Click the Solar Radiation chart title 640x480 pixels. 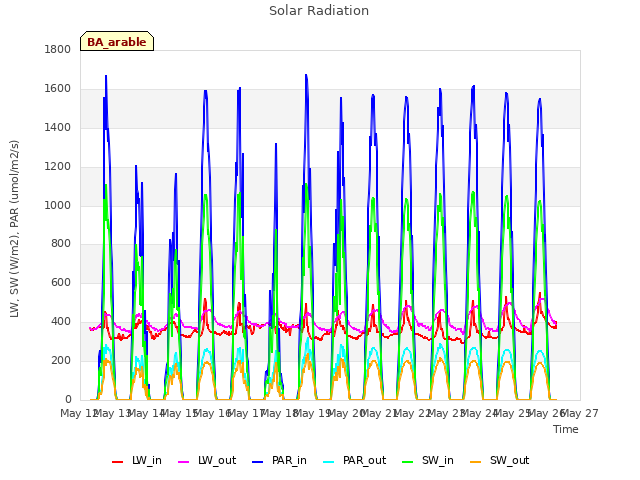(319, 11)
